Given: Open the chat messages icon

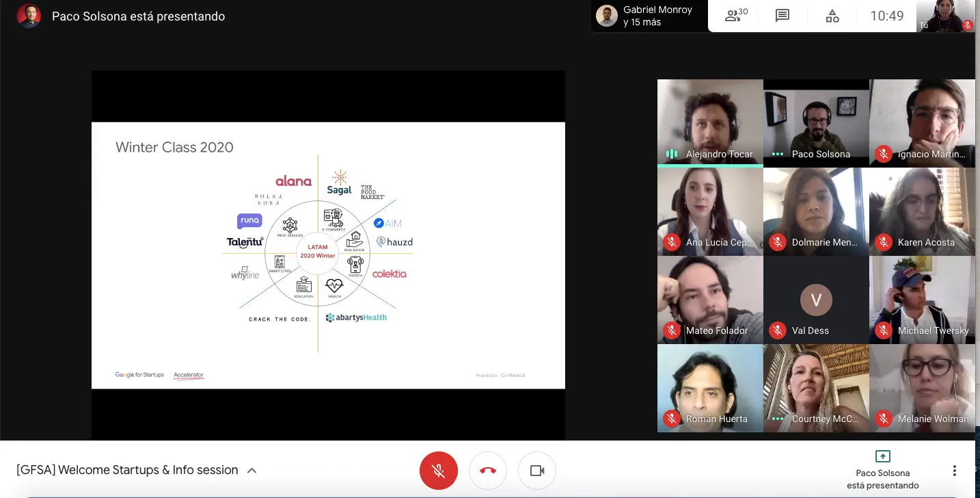Looking at the screenshot, I should pyautogui.click(x=782, y=16).
